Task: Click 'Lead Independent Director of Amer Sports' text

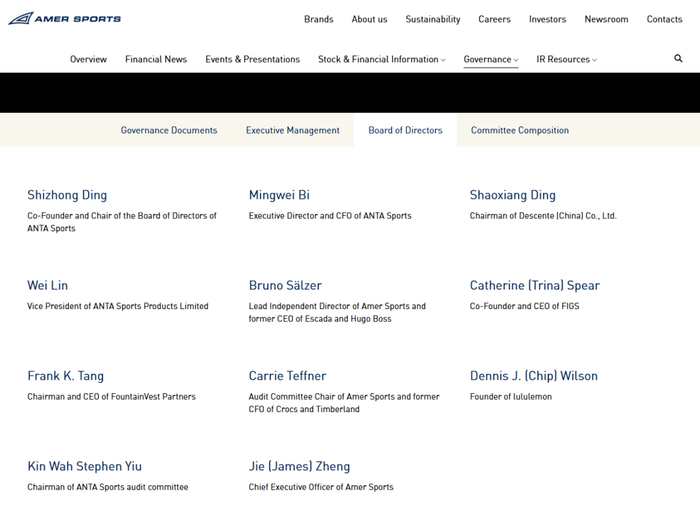Action: tap(337, 312)
